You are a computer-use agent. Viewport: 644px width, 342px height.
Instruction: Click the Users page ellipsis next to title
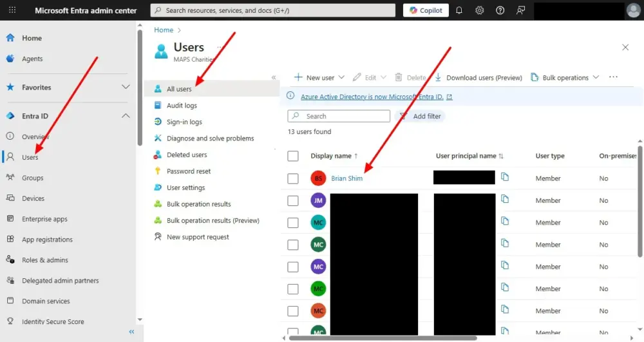coord(220,48)
